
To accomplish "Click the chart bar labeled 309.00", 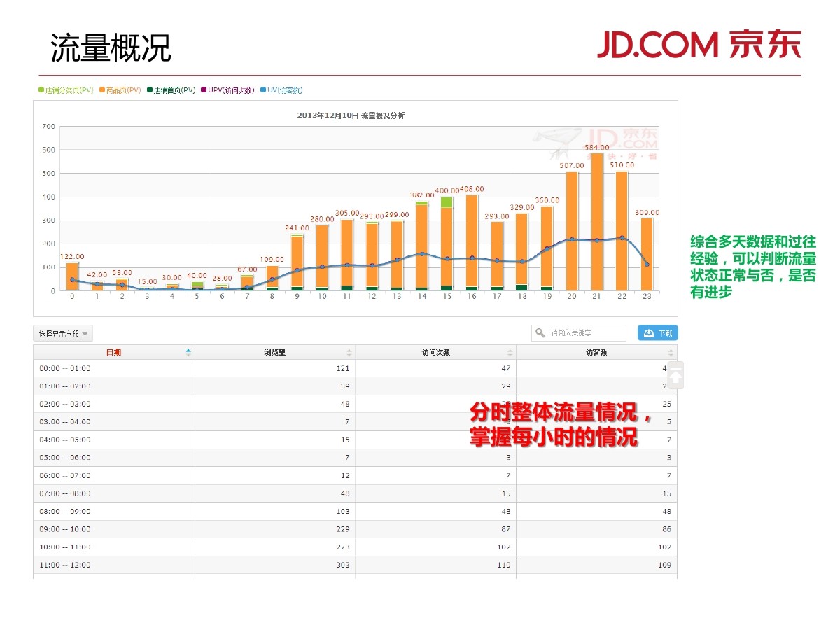I will click(x=647, y=254).
